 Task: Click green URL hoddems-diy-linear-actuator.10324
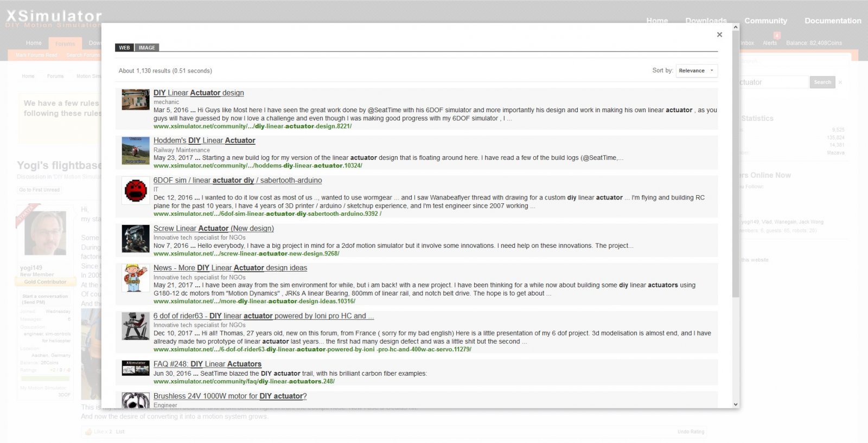(258, 166)
